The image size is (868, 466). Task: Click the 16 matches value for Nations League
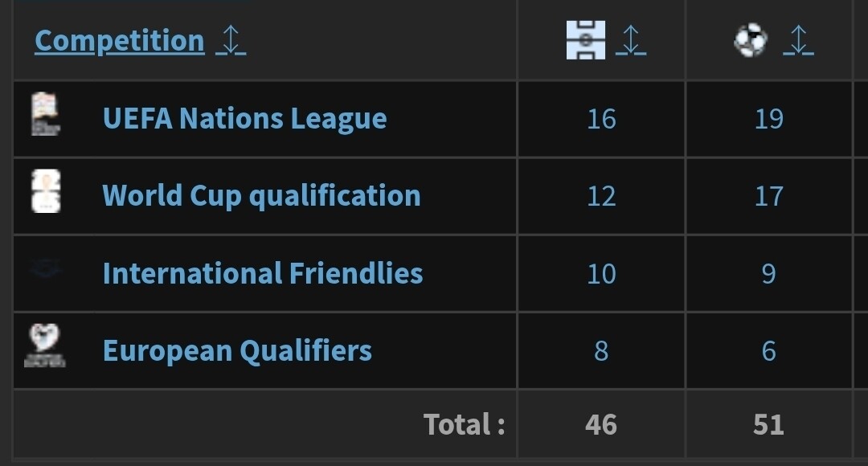[601, 119]
